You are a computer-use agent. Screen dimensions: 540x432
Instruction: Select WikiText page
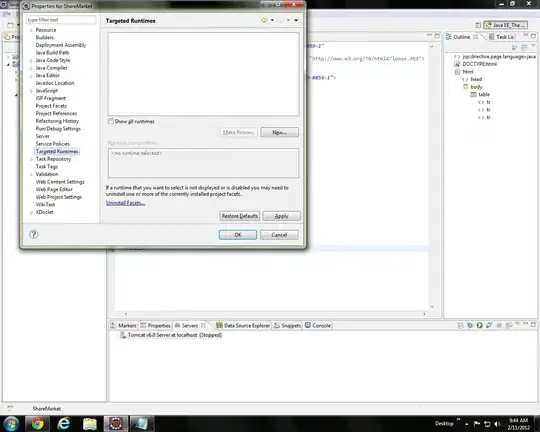(45, 204)
